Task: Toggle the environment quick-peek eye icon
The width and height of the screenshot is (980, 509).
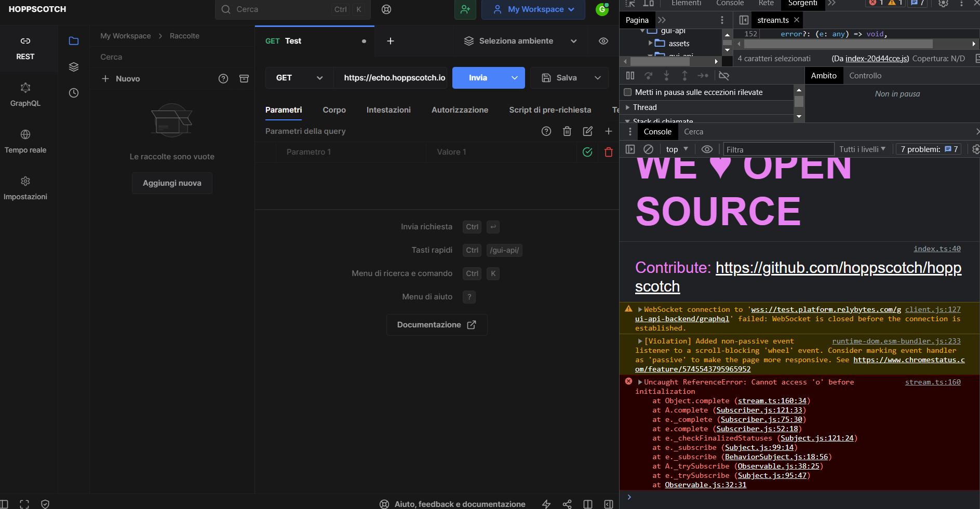Action: [x=602, y=41]
